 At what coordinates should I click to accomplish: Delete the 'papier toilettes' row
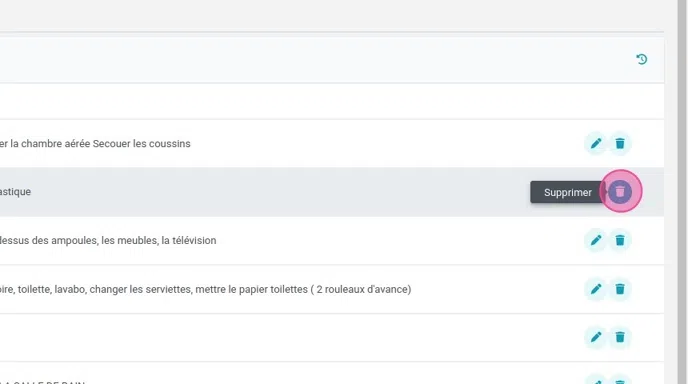pyautogui.click(x=620, y=289)
